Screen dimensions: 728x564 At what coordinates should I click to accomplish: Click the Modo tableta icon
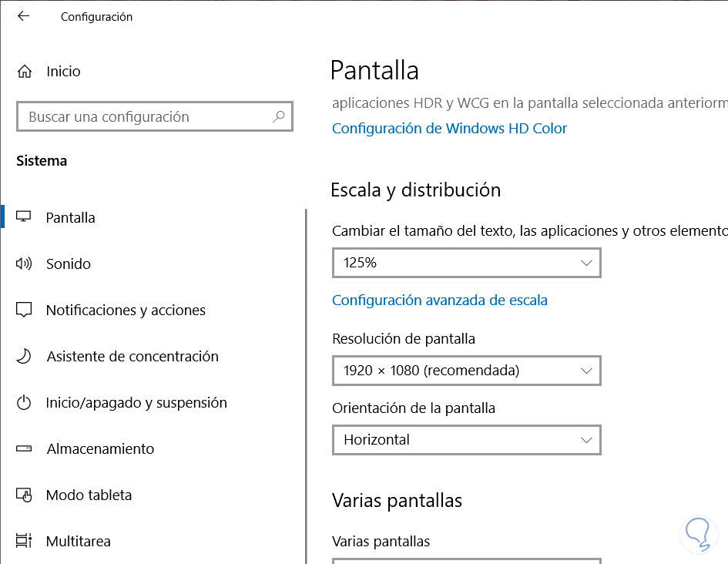24,495
